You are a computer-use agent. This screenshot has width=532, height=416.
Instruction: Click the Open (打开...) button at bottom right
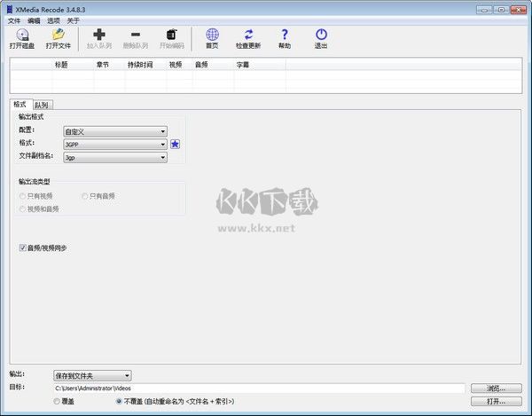496,402
